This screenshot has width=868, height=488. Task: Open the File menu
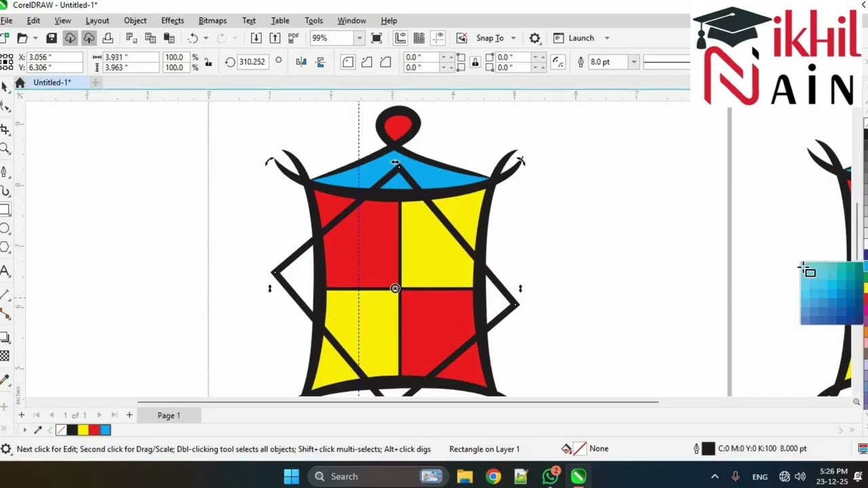point(6,21)
